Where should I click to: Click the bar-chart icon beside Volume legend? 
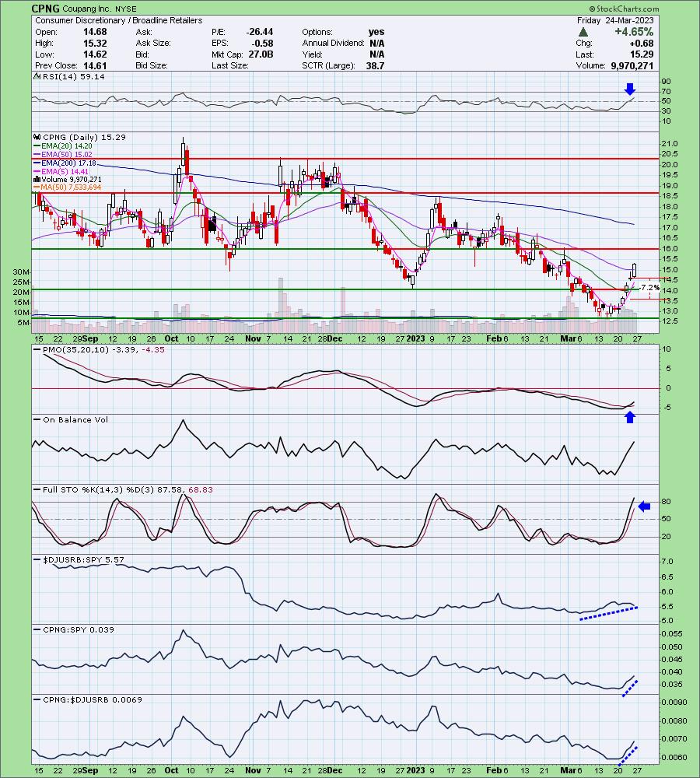37,179
